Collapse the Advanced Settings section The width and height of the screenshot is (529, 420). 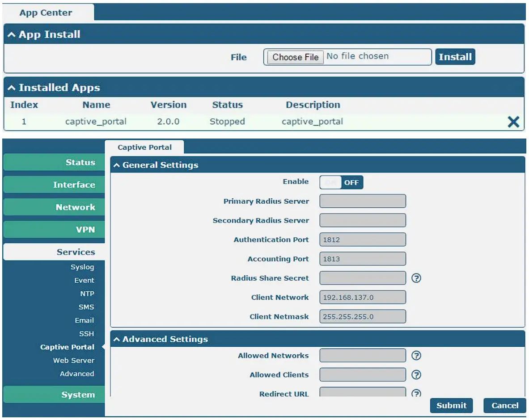coord(117,340)
